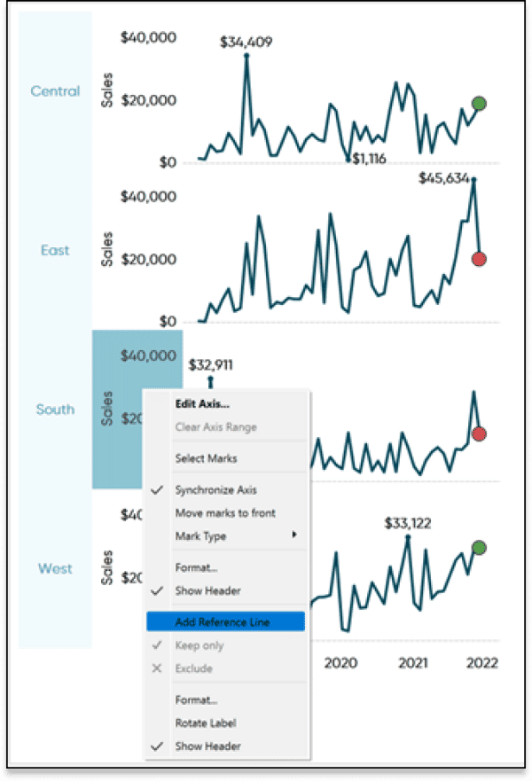Click the green endpoint mark on Central chart

pos(478,104)
